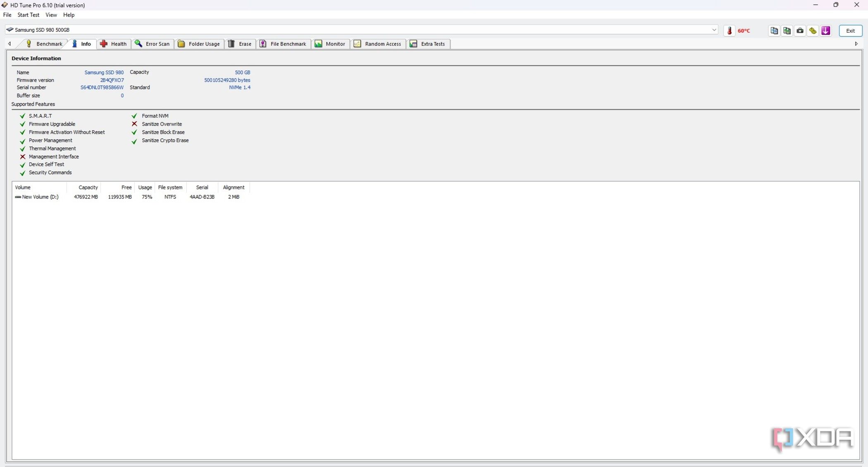This screenshot has height=467, width=868.
Task: Click the File system column header
Action: 170,187
